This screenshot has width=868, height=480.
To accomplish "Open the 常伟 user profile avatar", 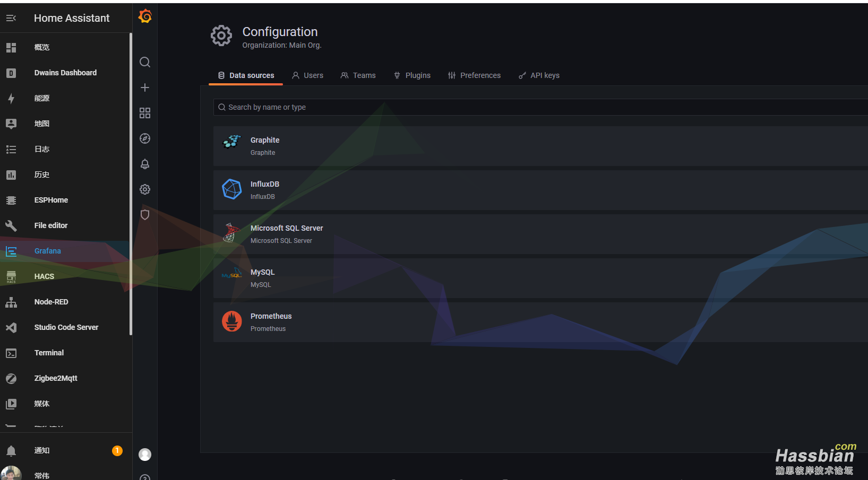I will pos(11,474).
